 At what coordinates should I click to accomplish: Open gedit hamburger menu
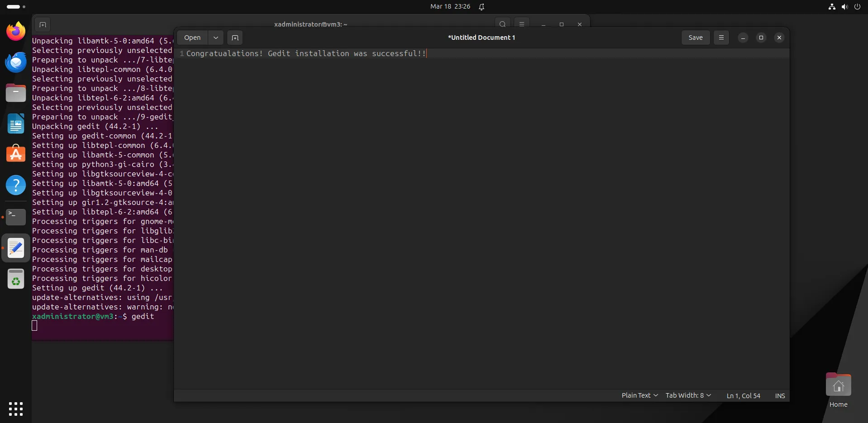pyautogui.click(x=721, y=38)
